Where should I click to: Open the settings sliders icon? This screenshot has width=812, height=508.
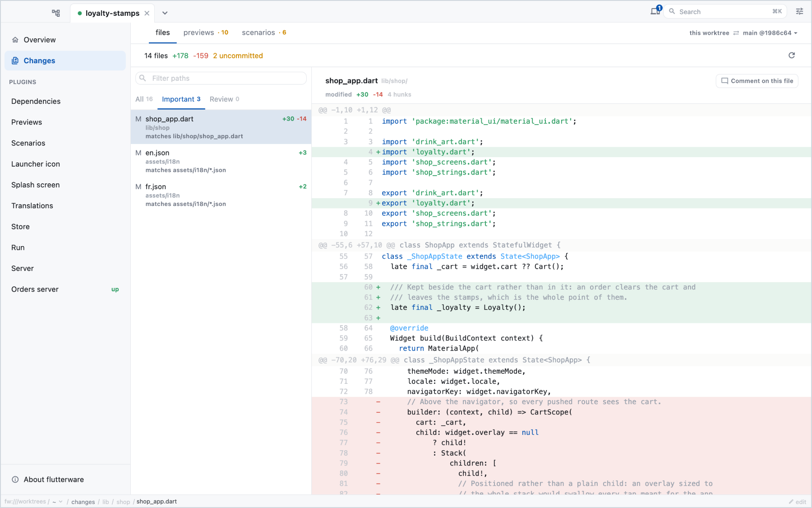tap(799, 11)
